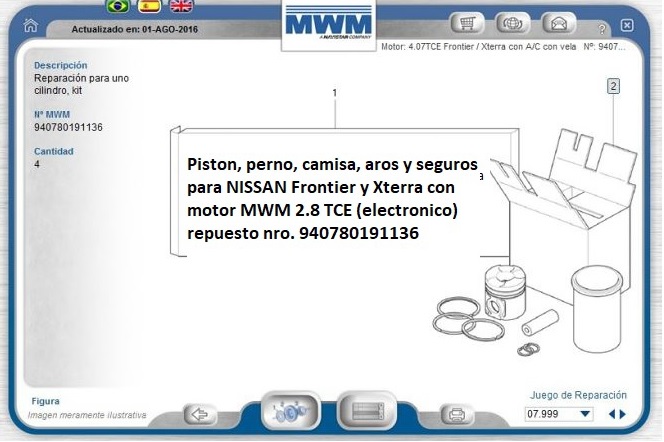Click the 'Descripción' label
This screenshot has height=442, width=664.
(61, 65)
